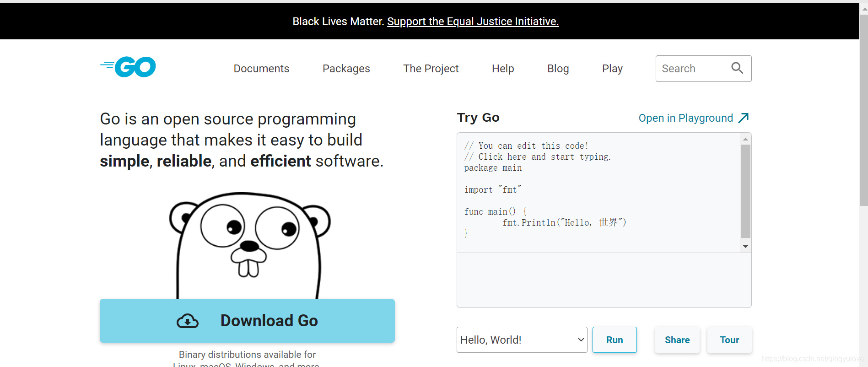The image size is (868, 367).
Task: Click the Download Go button
Action: click(x=247, y=321)
